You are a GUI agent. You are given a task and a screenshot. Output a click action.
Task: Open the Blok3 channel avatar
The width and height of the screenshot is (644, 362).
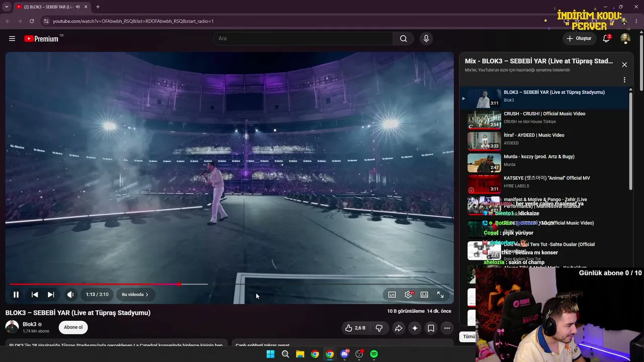pyautogui.click(x=12, y=327)
